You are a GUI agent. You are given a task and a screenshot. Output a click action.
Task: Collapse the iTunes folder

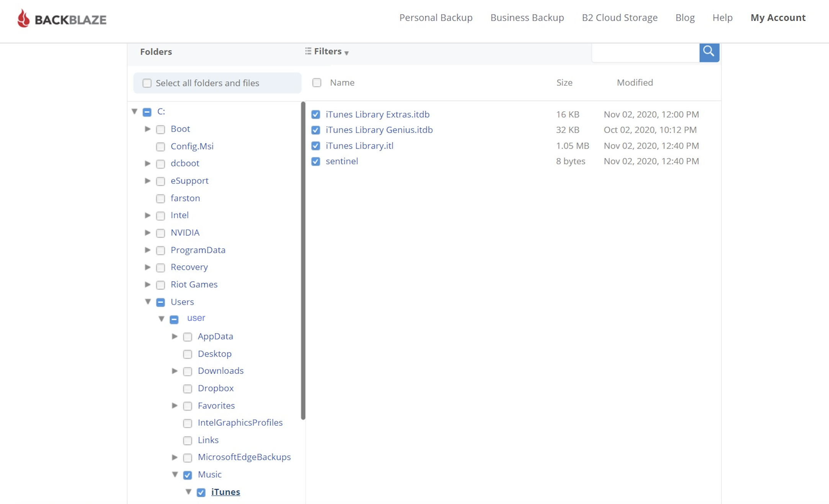pos(188,492)
